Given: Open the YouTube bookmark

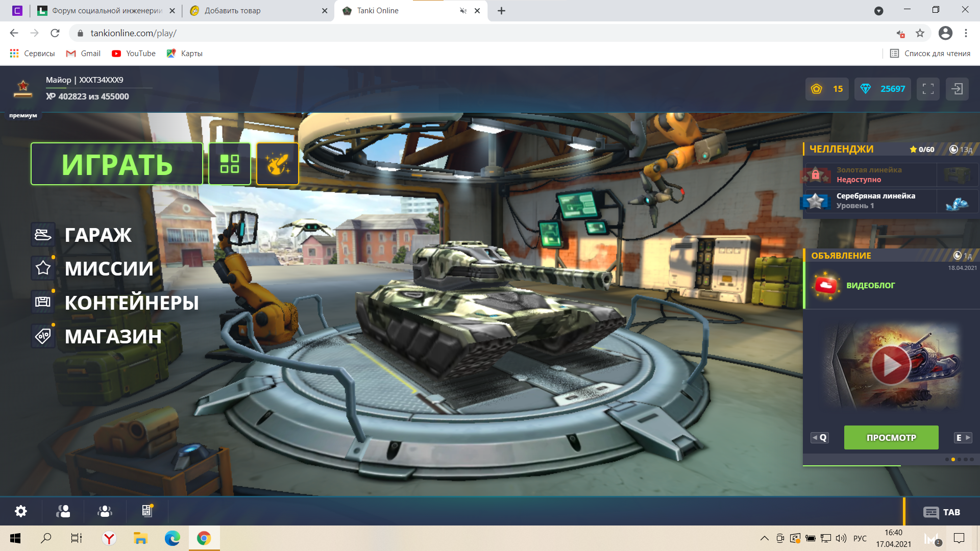Looking at the screenshot, I should coord(134,54).
